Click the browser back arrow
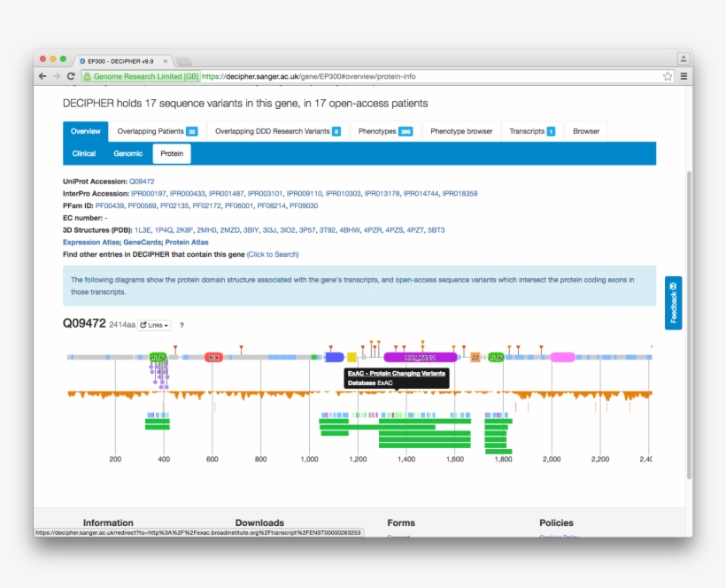This screenshot has width=726, height=588. point(42,76)
